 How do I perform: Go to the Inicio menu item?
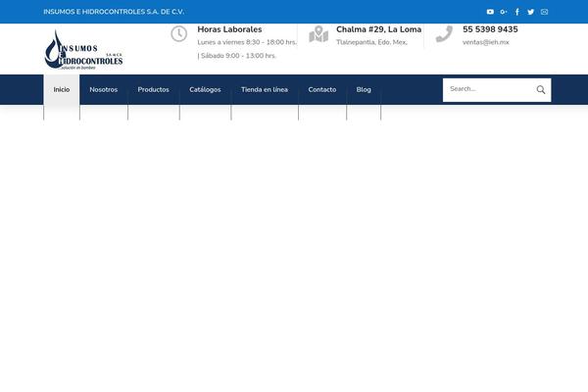click(x=62, y=89)
